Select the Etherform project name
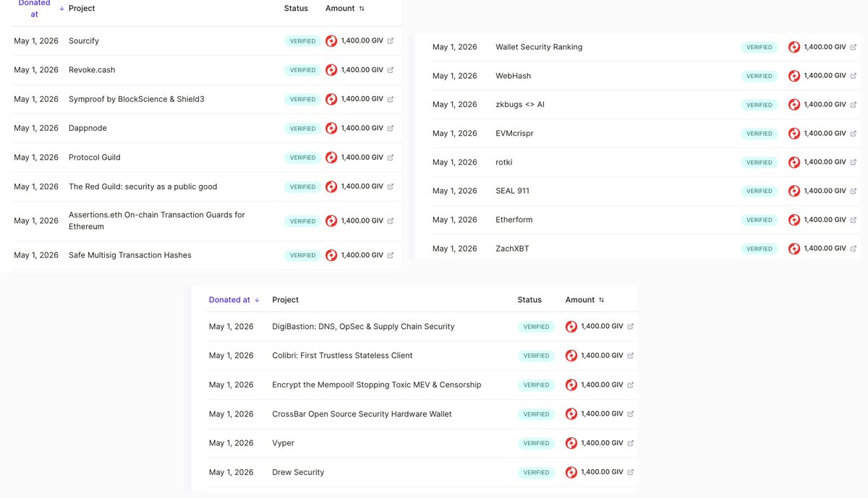868x498 pixels. tap(514, 220)
